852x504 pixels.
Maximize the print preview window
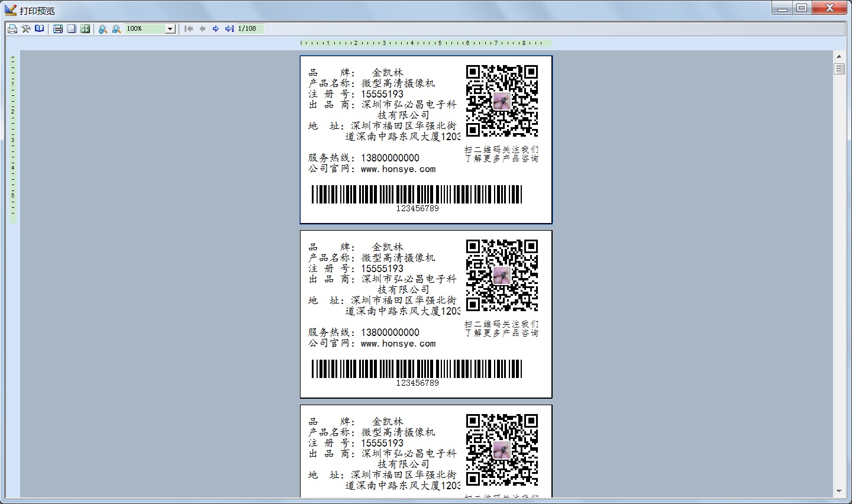802,8
